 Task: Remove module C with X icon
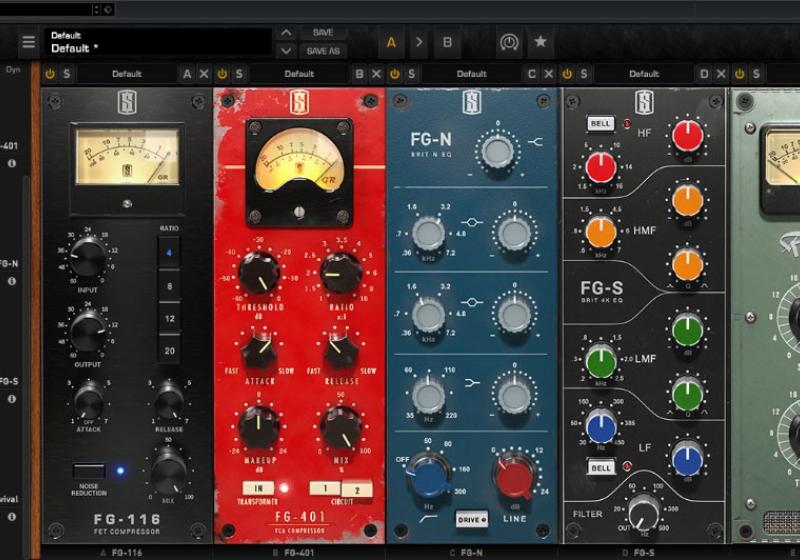(x=549, y=74)
